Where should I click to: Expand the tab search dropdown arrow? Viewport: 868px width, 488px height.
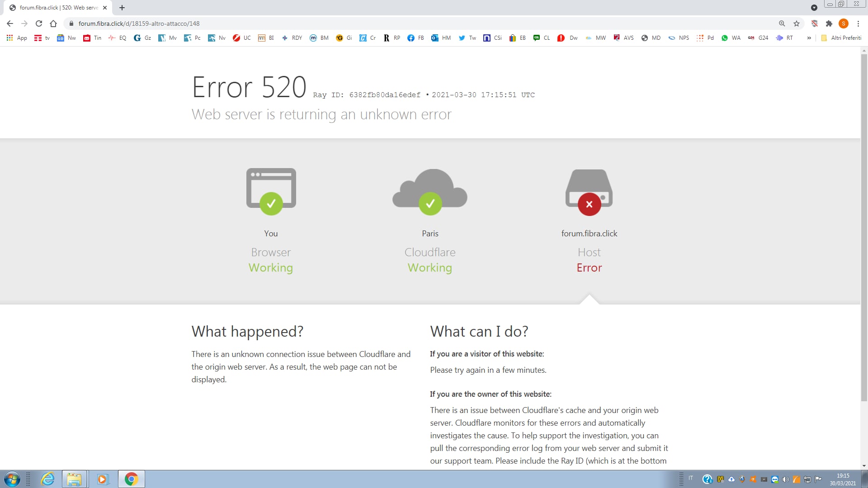click(814, 8)
